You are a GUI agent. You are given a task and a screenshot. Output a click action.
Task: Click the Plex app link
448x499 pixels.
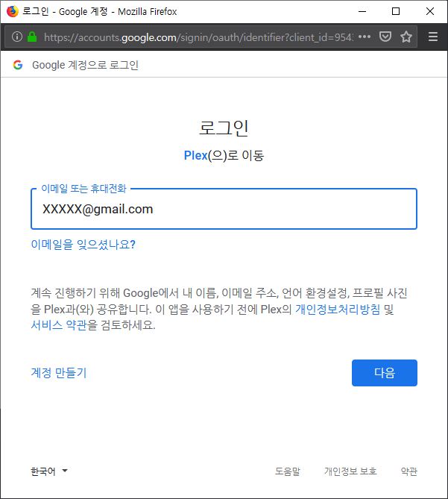pyautogui.click(x=195, y=156)
